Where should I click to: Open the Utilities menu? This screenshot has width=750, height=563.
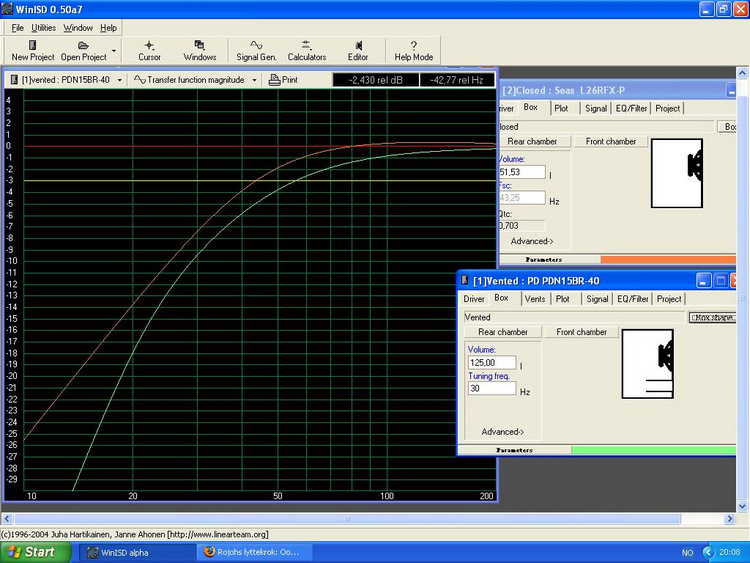click(43, 28)
